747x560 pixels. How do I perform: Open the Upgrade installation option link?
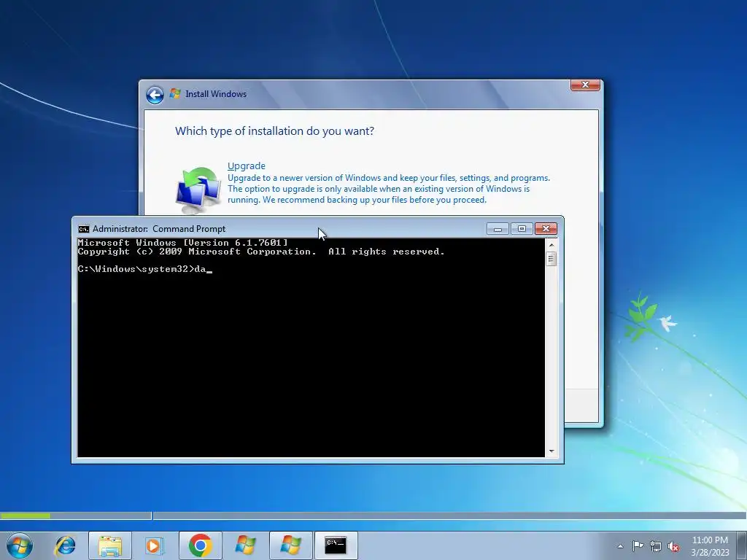click(x=247, y=166)
